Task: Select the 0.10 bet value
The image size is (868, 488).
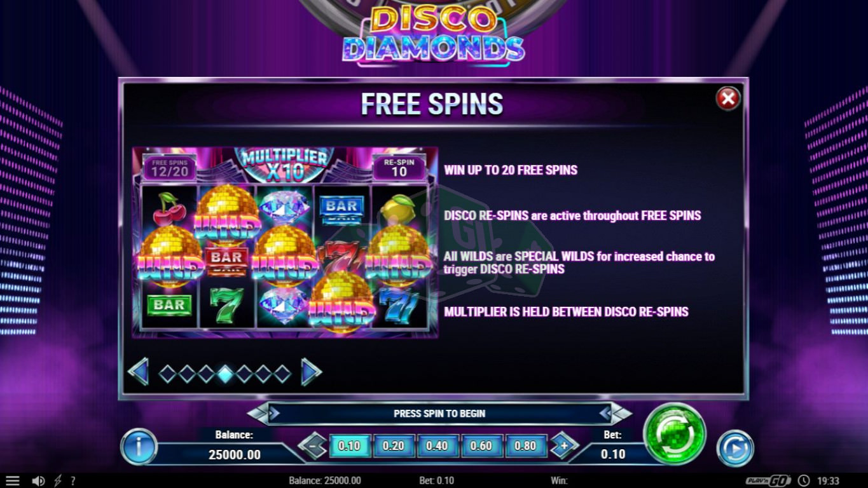Action: click(x=349, y=446)
